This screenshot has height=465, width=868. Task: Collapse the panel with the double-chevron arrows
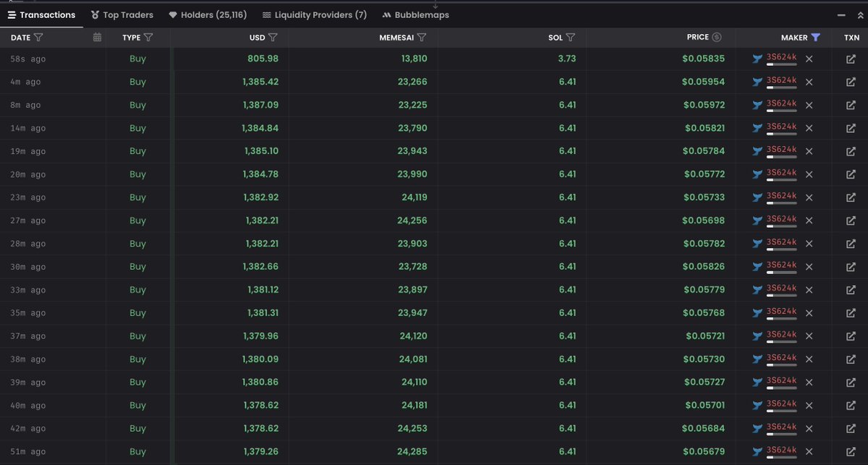click(861, 14)
